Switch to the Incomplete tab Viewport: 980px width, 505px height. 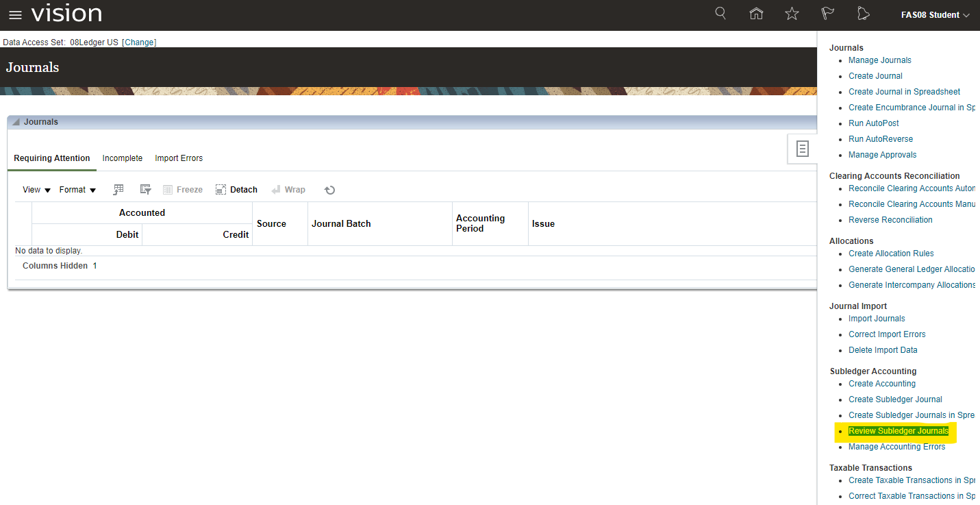[x=123, y=158]
